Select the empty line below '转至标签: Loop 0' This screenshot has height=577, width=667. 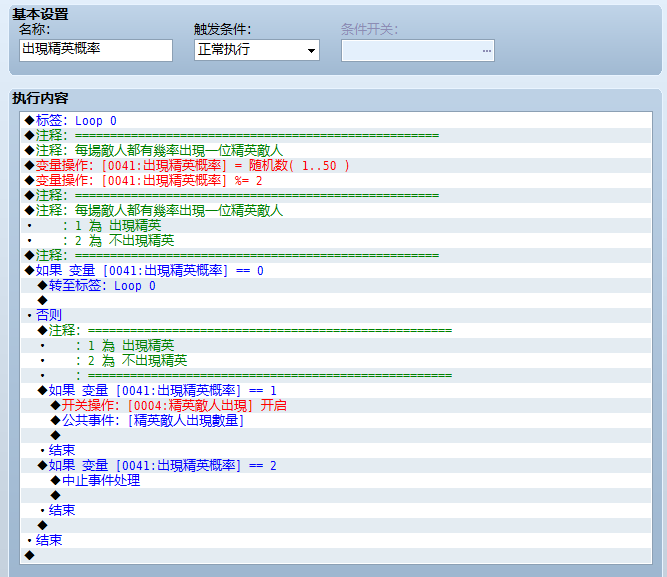(336, 300)
